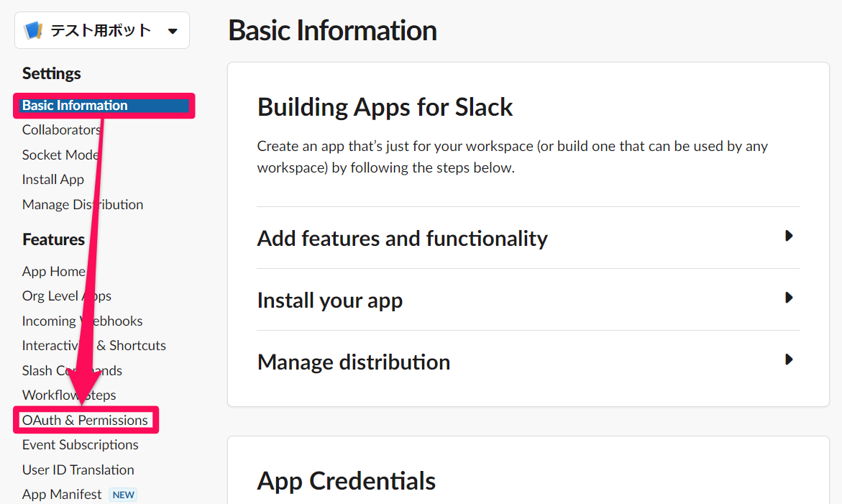The width and height of the screenshot is (842, 504).
Task: Open Event Subscriptions settings
Action: 80,444
